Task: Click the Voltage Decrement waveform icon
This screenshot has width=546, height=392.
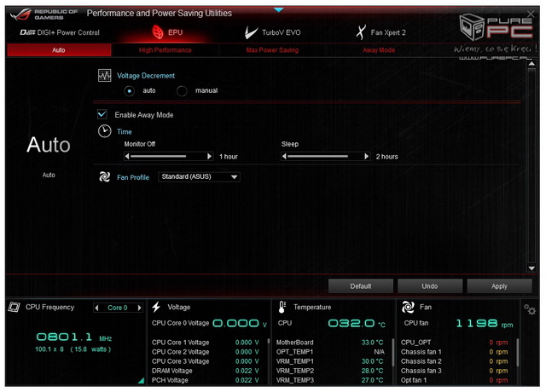Action: pyautogui.click(x=104, y=75)
